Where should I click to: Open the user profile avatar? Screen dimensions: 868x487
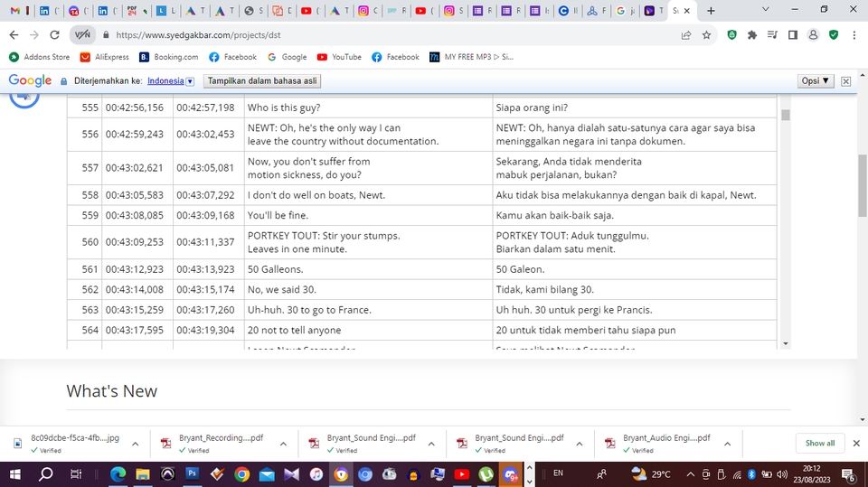click(813, 35)
